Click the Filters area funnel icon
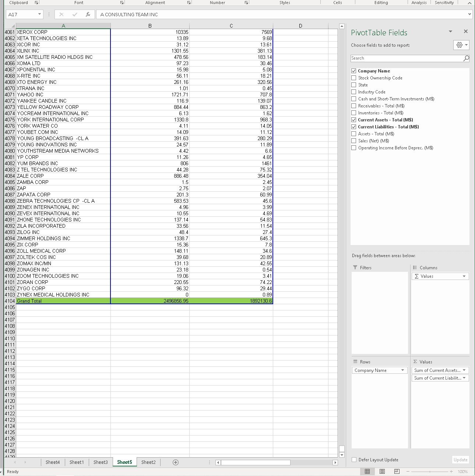The width and height of the screenshot is (475, 476). point(356,267)
